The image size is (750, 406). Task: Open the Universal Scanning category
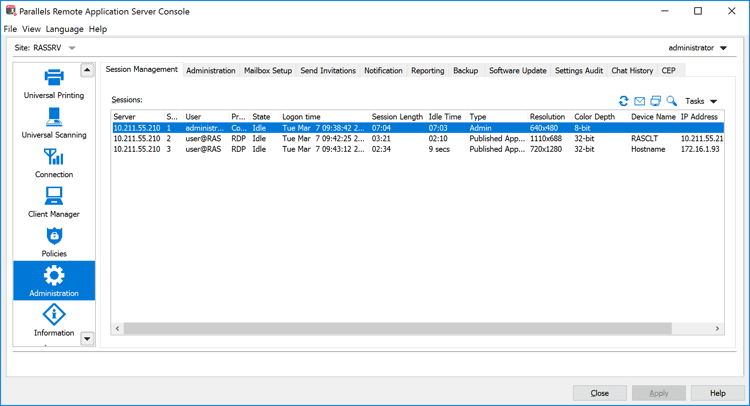(54, 123)
